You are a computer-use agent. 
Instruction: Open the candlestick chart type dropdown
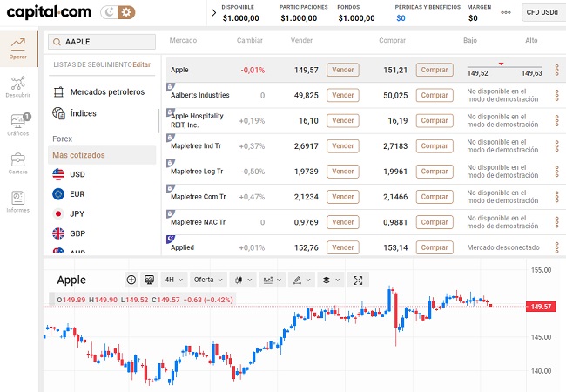tap(243, 280)
